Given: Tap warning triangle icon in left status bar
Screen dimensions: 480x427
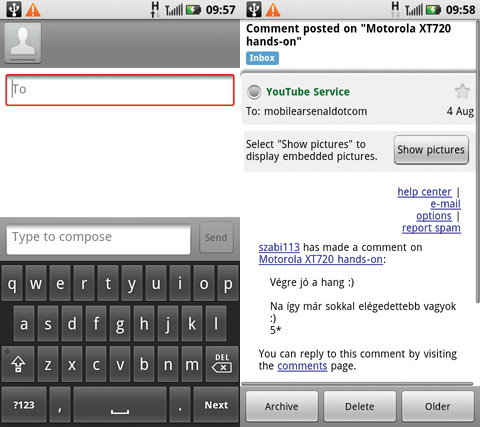Looking at the screenshot, I should [33, 10].
